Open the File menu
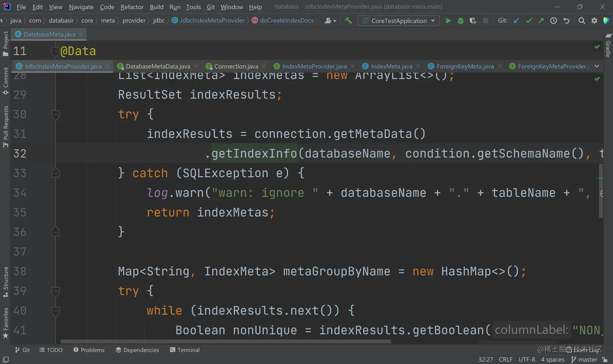This screenshot has height=364, width=613. (21, 7)
